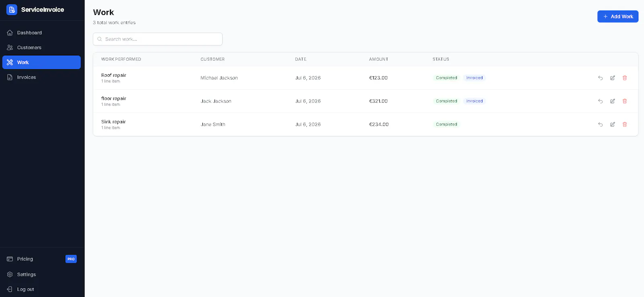Click the Pricing card icon in the sidebar
The width and height of the screenshot is (644, 297).
pos(10,259)
